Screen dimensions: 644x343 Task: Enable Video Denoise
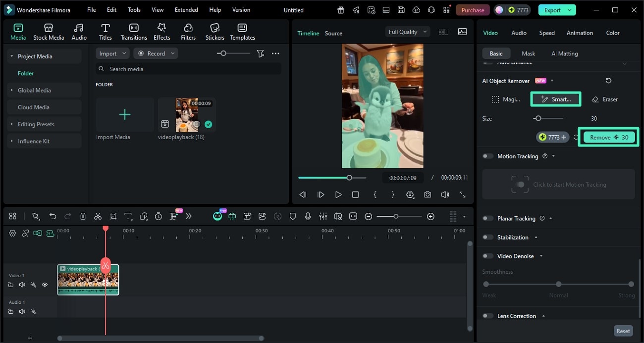point(487,256)
